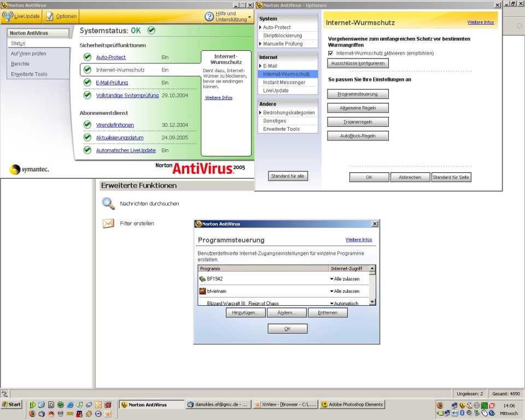Image resolution: width=525 pixels, height=420 pixels.
Task: Expand Auto-Protect in Options System section
Action: tap(260, 27)
